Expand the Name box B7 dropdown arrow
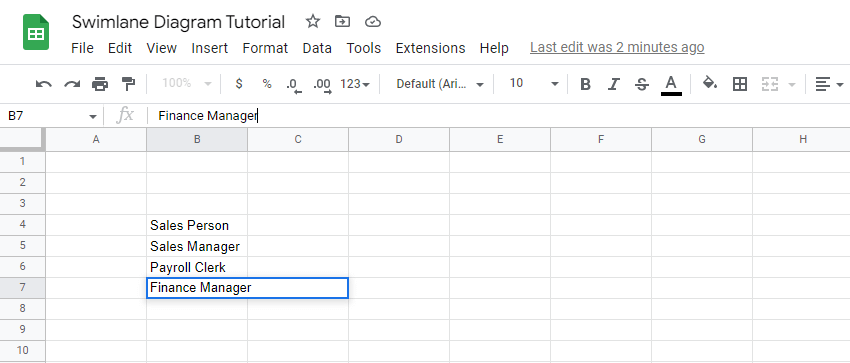 point(93,116)
